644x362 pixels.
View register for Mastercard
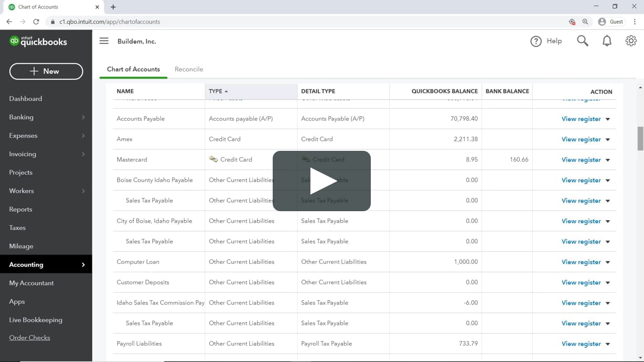click(x=581, y=160)
